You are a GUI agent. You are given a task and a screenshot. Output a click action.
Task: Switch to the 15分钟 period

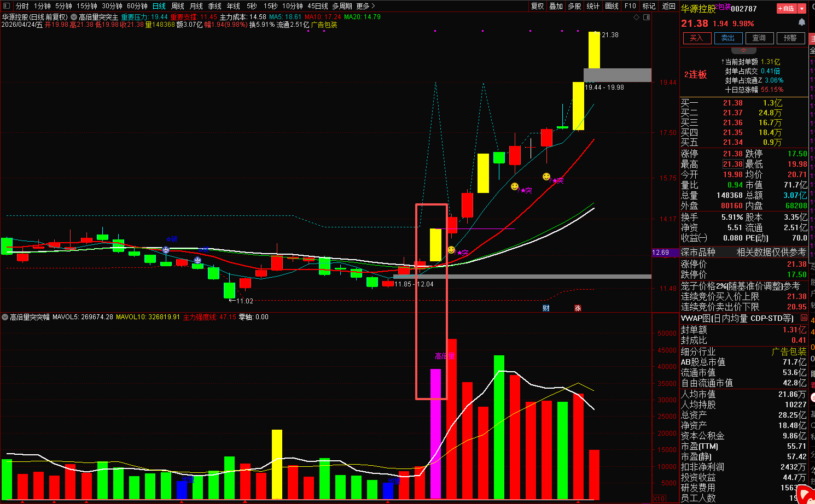point(86,6)
